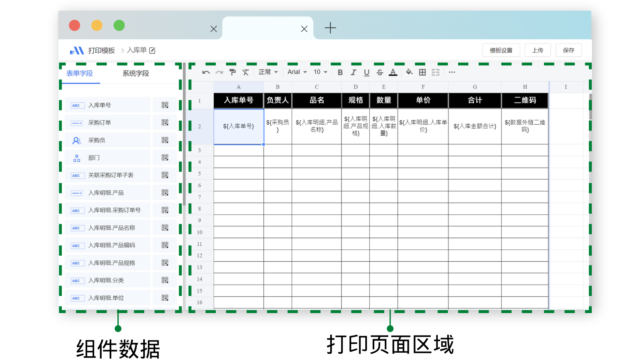Click the QR code icon for 入库单号
Image resolution: width=644 pixels, height=362 pixels.
click(x=165, y=105)
